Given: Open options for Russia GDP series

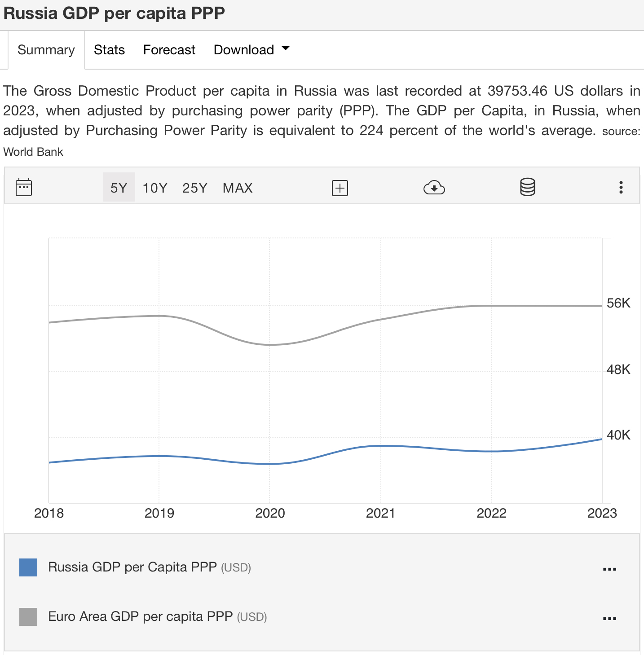Looking at the screenshot, I should click(609, 569).
